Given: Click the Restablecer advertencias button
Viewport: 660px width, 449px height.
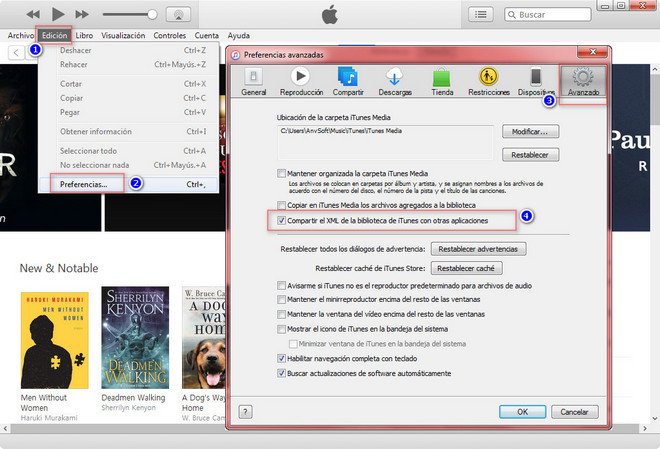Looking at the screenshot, I should pyautogui.click(x=478, y=249).
